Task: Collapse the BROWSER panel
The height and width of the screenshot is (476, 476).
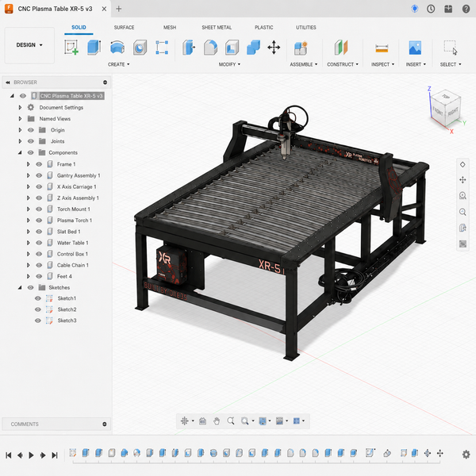Action: [8, 83]
